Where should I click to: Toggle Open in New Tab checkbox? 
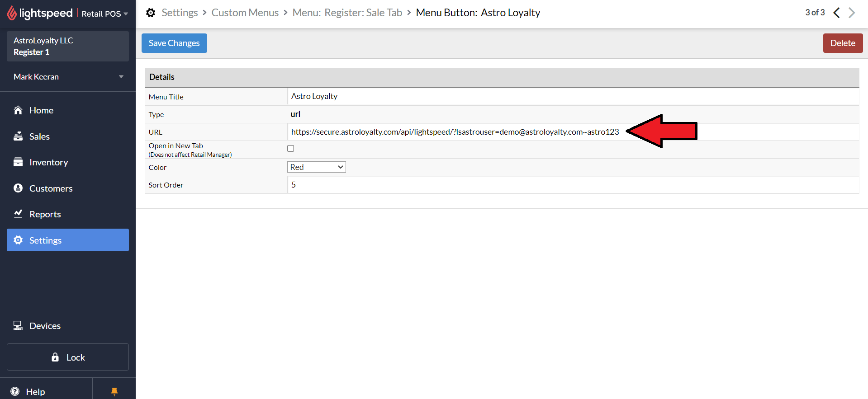pos(290,148)
